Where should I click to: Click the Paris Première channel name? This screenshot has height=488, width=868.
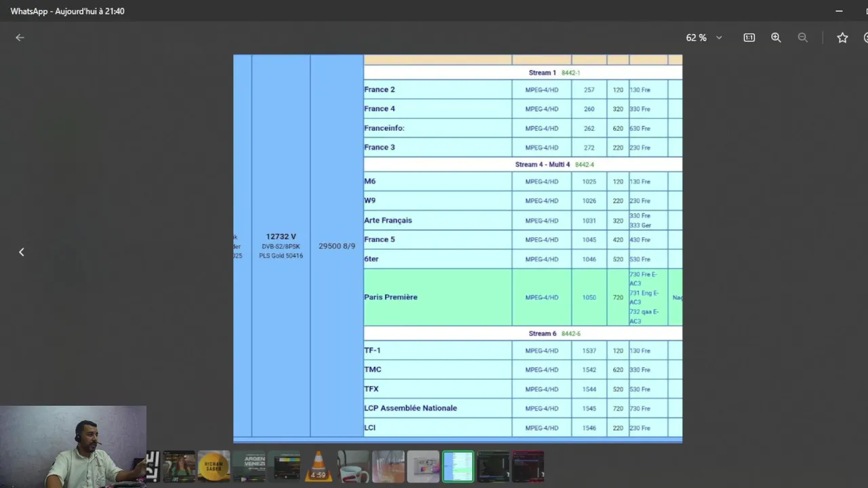pos(391,297)
